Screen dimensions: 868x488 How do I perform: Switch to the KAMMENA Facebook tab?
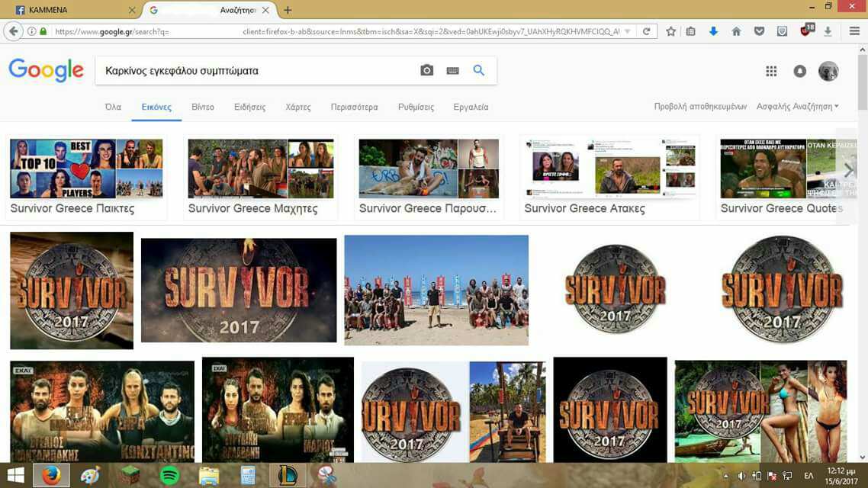tap(72, 10)
